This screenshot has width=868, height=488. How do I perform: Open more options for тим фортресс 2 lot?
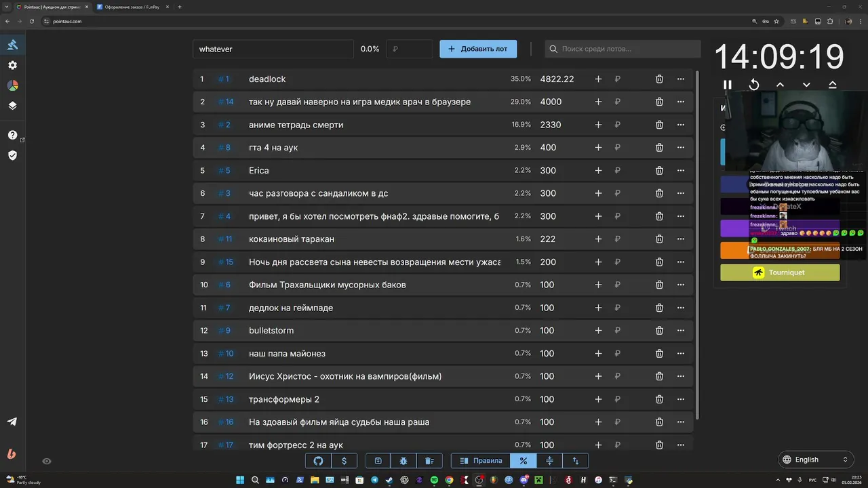coord(681,445)
